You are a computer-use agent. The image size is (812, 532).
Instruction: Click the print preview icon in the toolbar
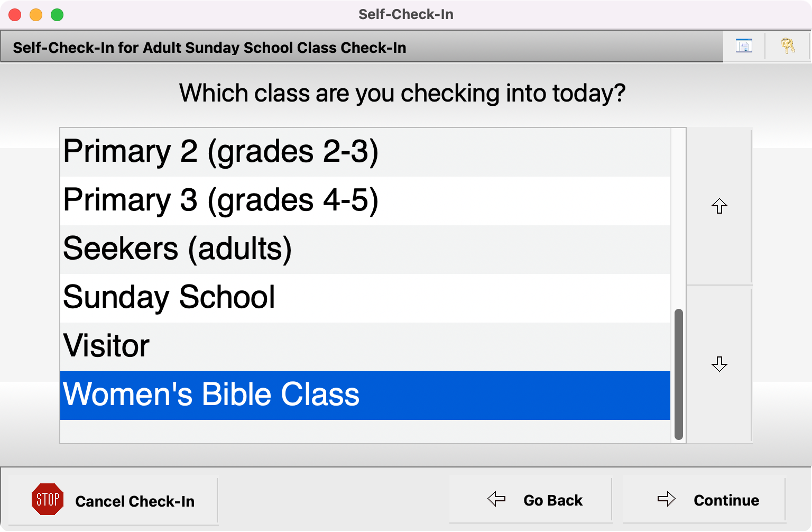click(x=743, y=46)
